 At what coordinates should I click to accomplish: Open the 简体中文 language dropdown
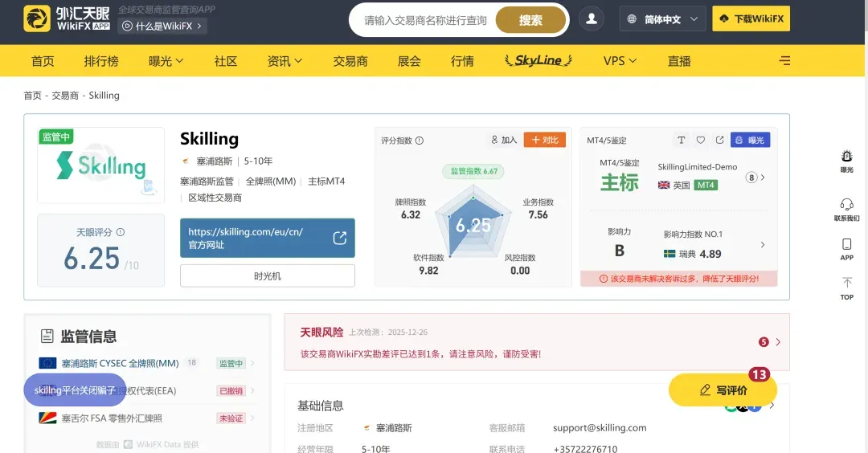coord(662,19)
